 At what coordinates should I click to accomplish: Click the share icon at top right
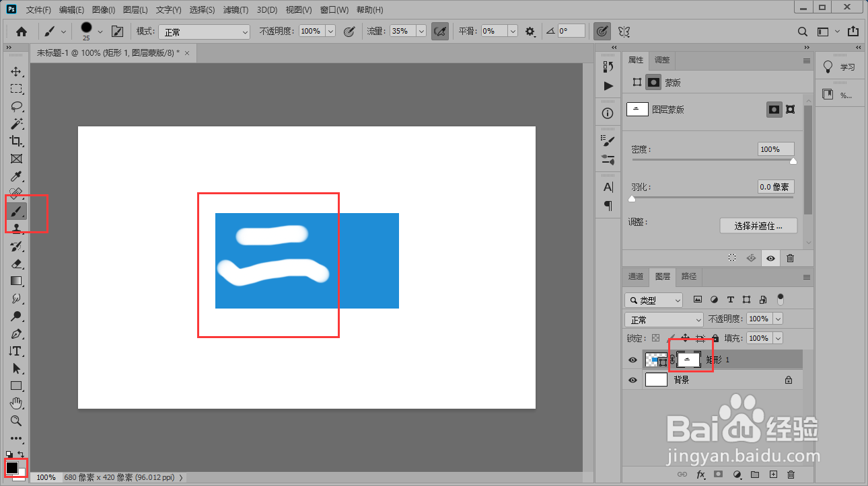click(853, 31)
